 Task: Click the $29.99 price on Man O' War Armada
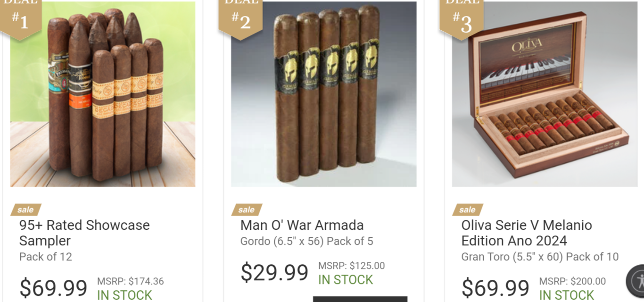coord(274,272)
